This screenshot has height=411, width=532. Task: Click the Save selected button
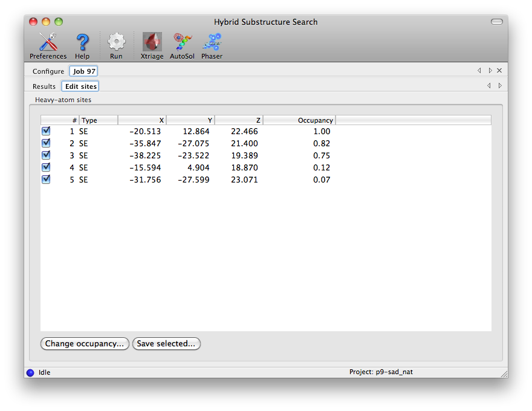click(166, 344)
